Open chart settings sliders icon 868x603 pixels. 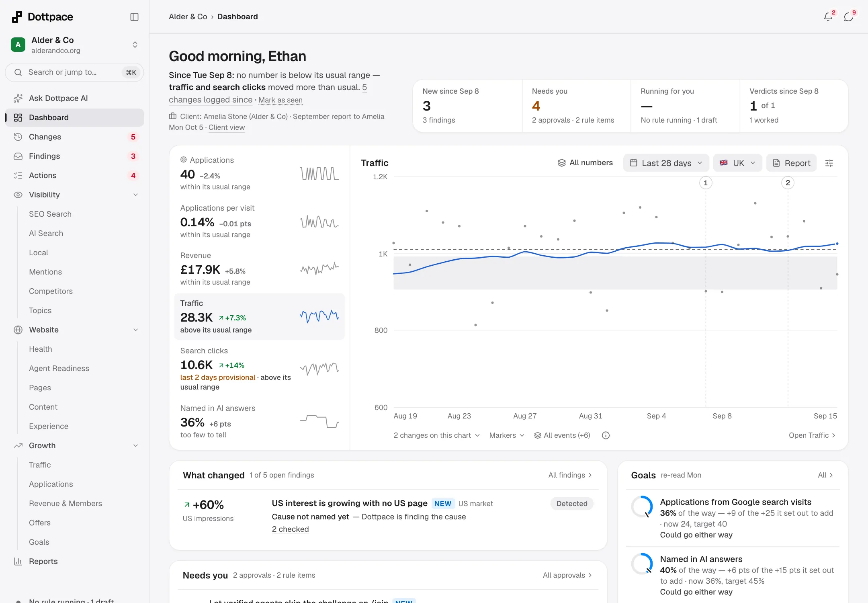pyautogui.click(x=829, y=163)
